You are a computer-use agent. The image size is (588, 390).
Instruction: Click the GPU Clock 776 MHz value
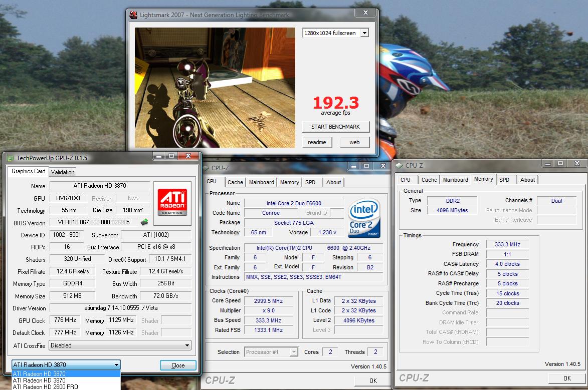(65, 320)
